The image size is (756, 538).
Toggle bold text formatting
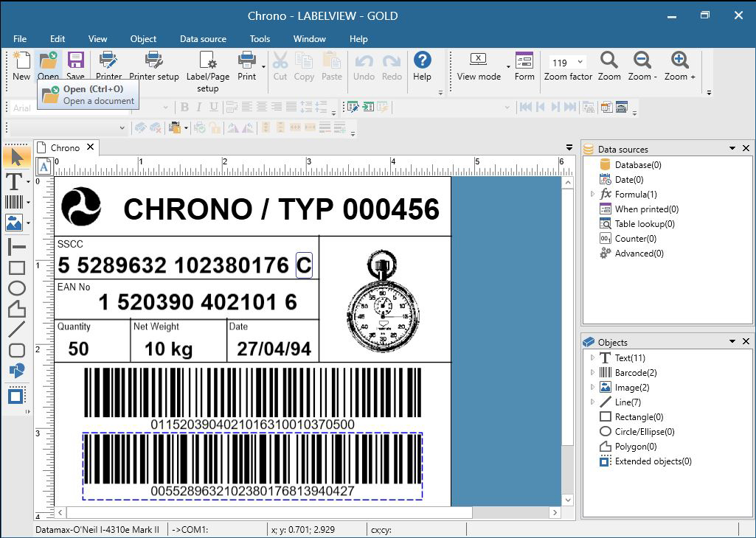tap(184, 107)
